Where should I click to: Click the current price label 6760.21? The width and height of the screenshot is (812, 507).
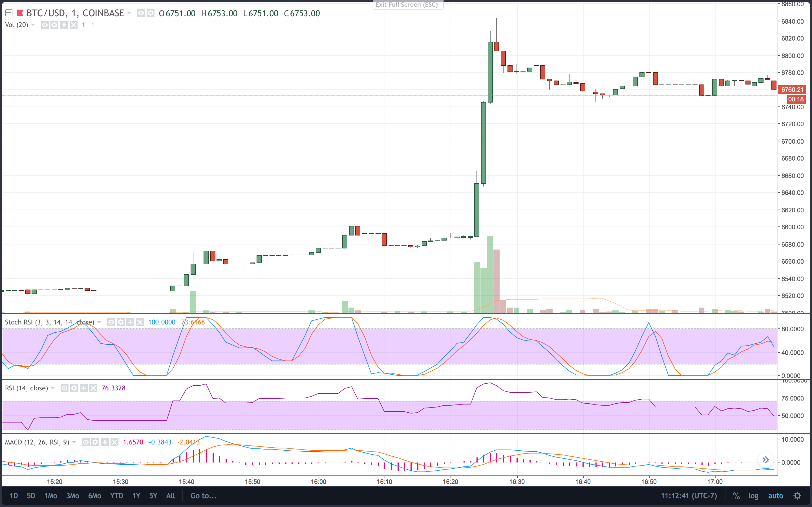tap(792, 90)
